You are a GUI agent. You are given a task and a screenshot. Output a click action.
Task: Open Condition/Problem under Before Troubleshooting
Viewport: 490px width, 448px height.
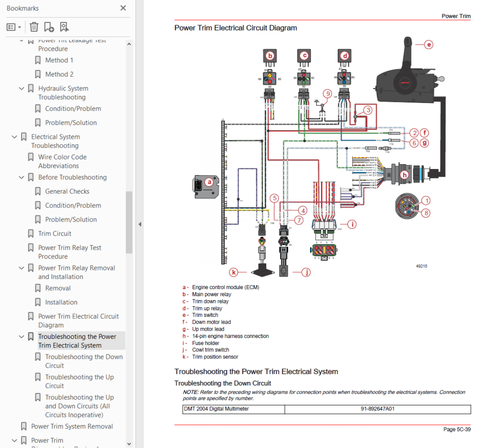click(x=73, y=205)
